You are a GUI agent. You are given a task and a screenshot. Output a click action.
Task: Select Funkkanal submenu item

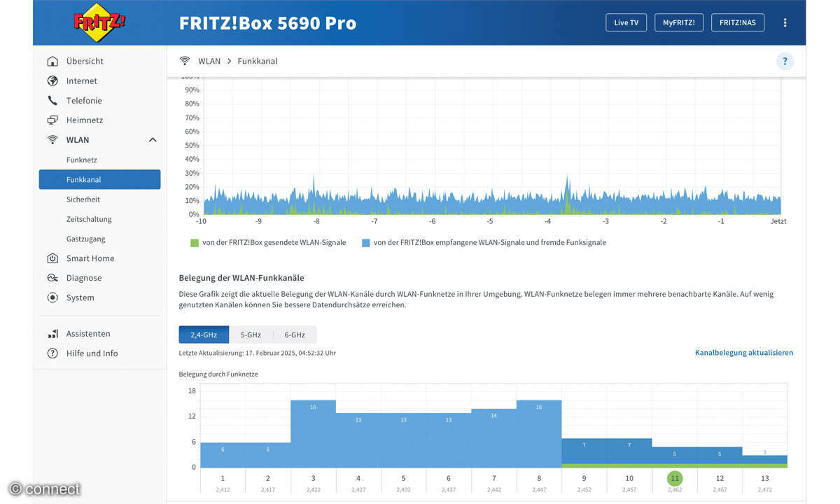pos(99,179)
